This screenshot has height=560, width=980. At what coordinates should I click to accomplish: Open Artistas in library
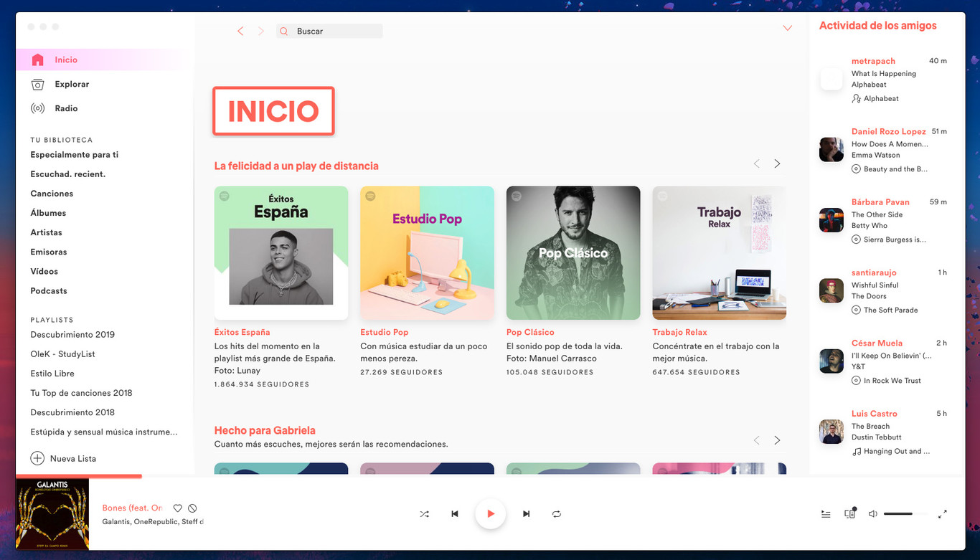click(46, 232)
